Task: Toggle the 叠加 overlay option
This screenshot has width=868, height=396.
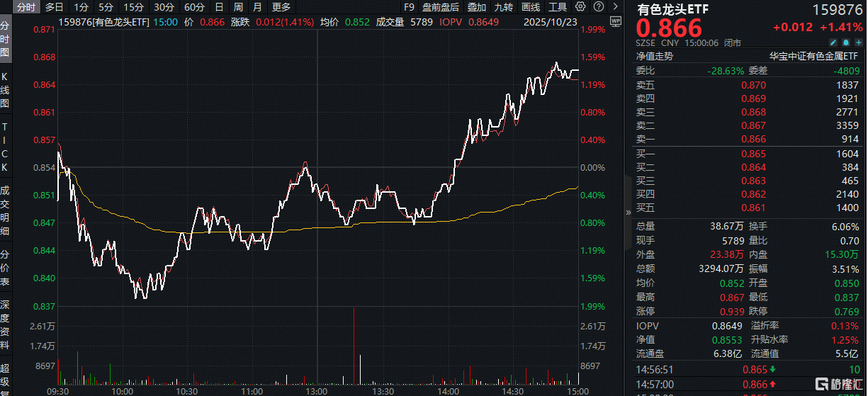Action: pyautogui.click(x=477, y=7)
